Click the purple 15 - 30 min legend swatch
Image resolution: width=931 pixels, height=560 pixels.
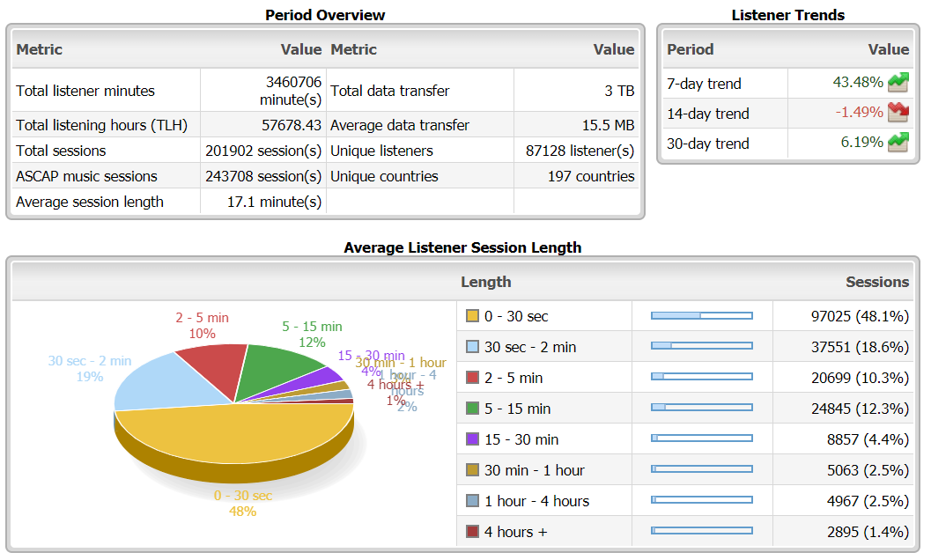click(473, 439)
